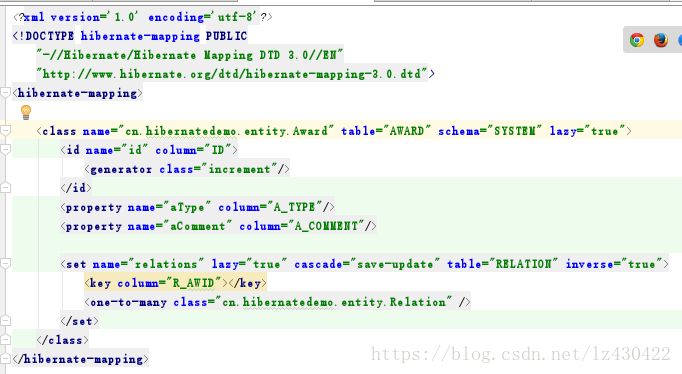Click the column "A_COMMENT" value
The image size is (682, 374).
pos(326,226)
